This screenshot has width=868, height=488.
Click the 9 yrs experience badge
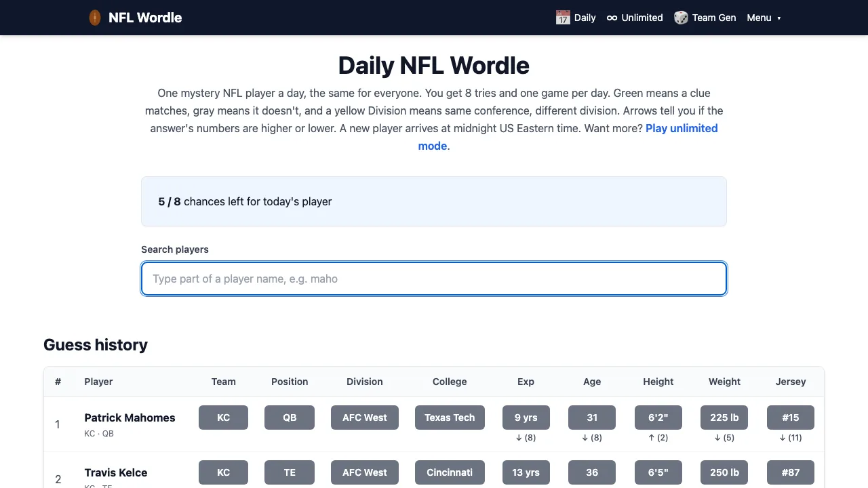[526, 418]
